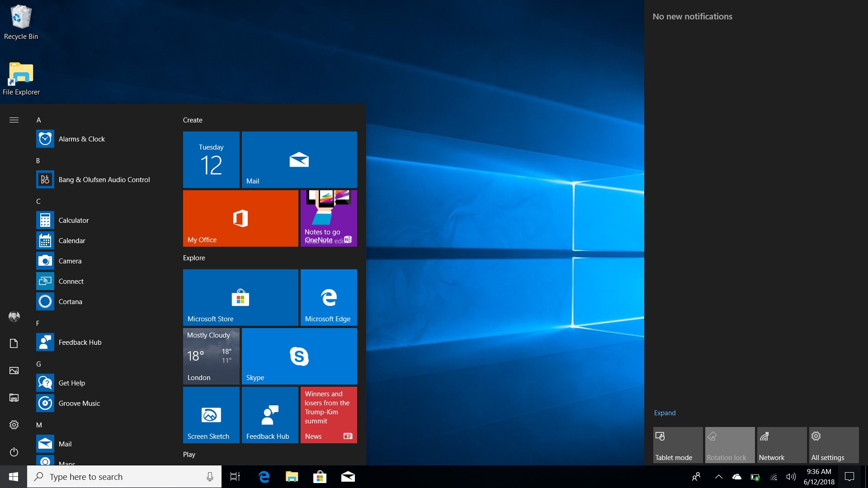
Task: Open the Mail tile
Action: (x=299, y=160)
